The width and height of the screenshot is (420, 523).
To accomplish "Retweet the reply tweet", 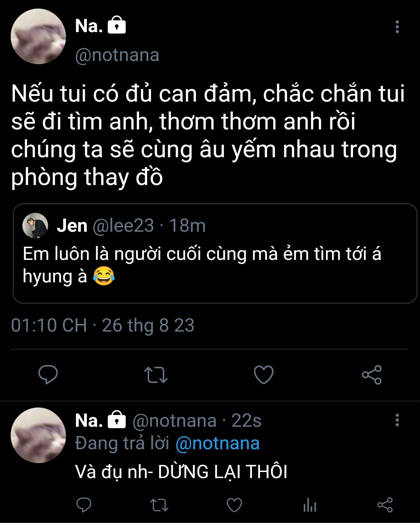I will tap(159, 505).
